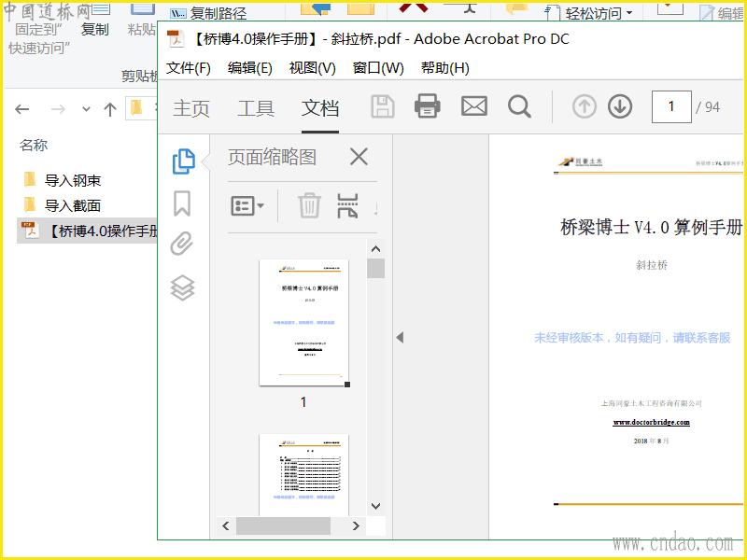Open the attachments paperclip panel

click(182, 244)
